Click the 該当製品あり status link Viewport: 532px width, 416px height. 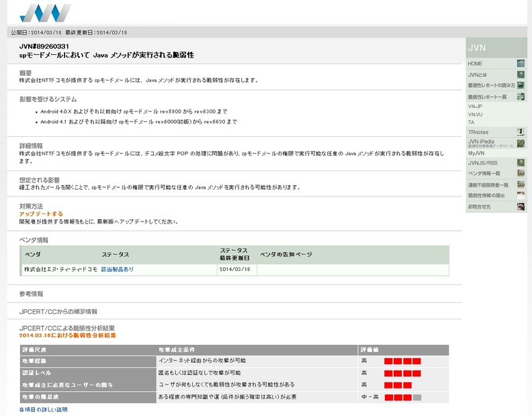118,269
